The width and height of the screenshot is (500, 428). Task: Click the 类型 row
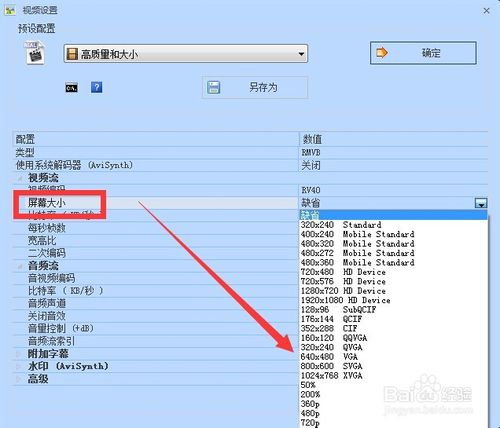(156, 153)
